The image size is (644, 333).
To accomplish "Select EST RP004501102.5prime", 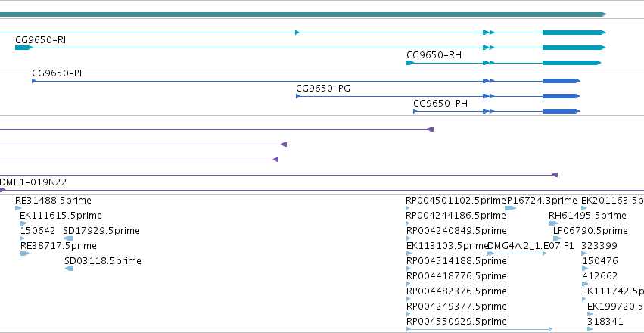I will coord(455,201).
